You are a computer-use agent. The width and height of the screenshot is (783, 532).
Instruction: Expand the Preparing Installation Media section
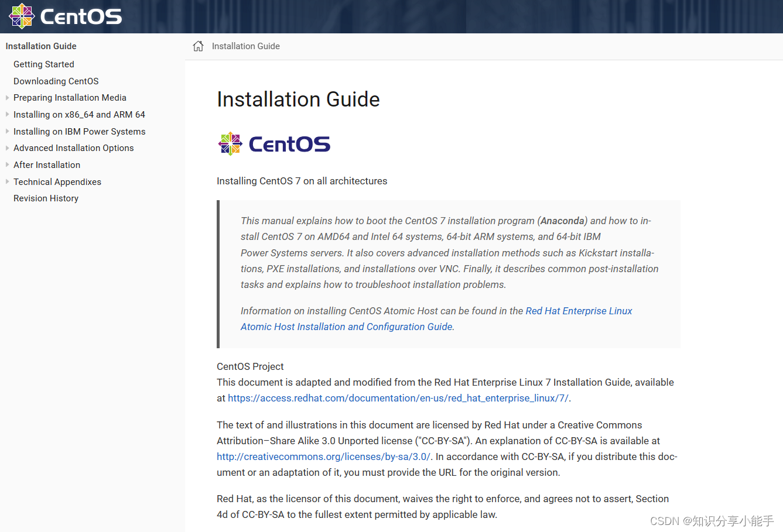7,98
